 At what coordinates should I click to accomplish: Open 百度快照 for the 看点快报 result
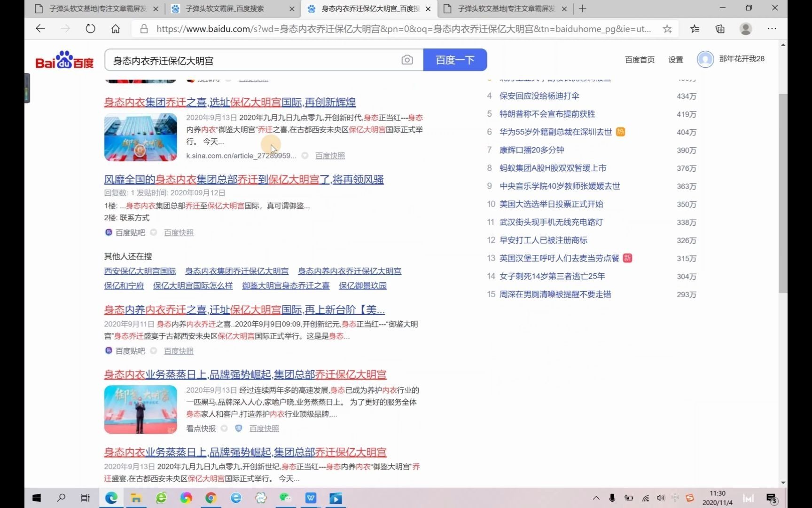(x=264, y=429)
